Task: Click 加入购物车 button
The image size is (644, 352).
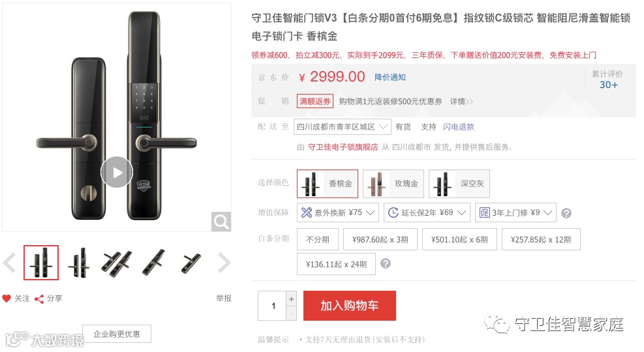Action: pos(350,306)
